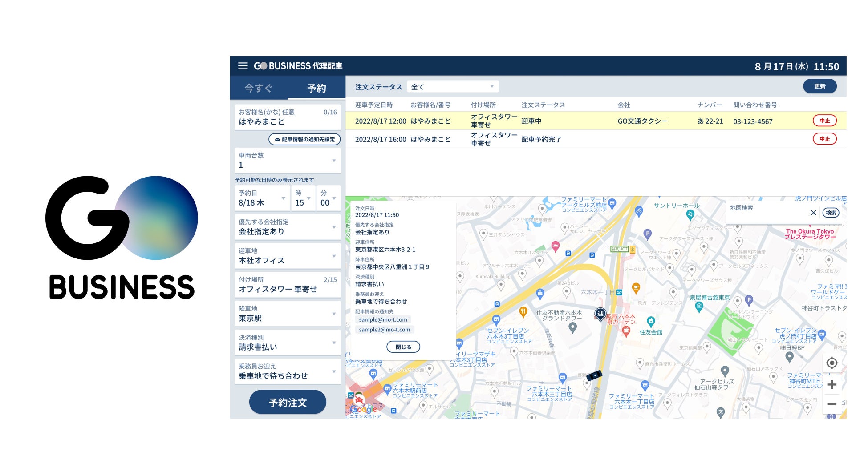Image resolution: width=868 pixels, height=472 pixels.
Task: Expand the 迎車地 dropdown
Action: pos(288,256)
